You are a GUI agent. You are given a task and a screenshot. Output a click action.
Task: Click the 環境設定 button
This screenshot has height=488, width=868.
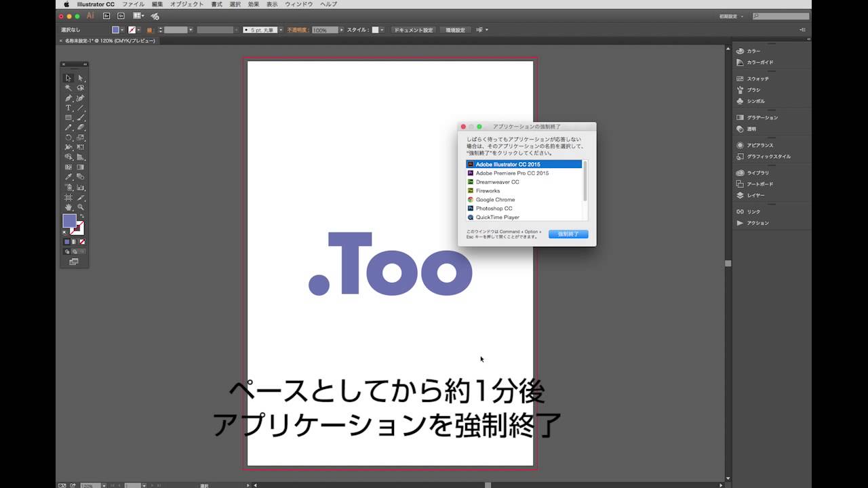pos(455,30)
